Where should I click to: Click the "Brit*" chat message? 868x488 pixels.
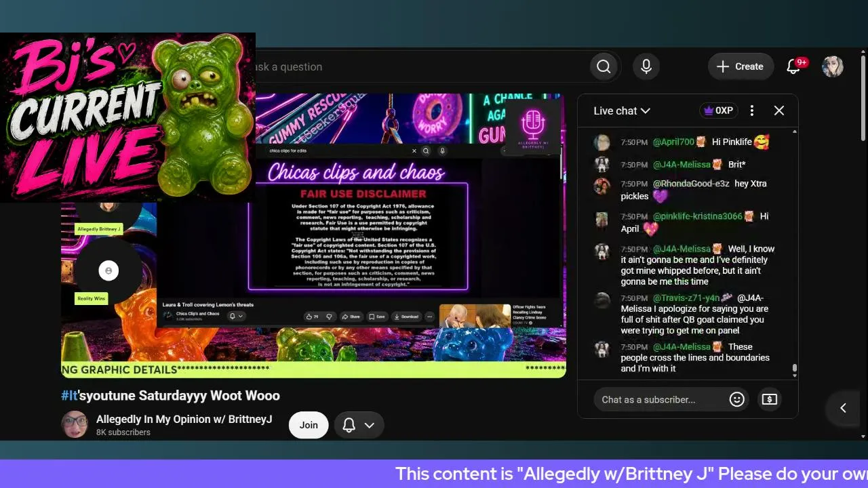pos(736,164)
